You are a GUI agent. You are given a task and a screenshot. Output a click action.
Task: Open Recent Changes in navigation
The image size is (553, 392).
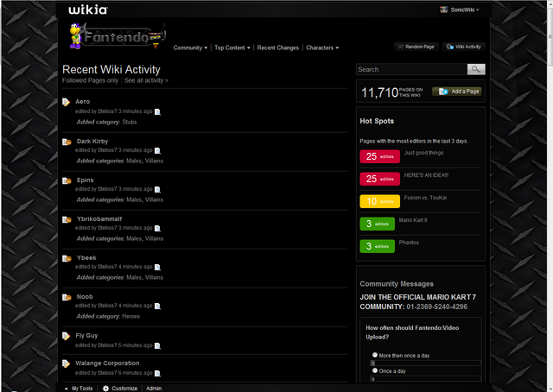click(278, 47)
